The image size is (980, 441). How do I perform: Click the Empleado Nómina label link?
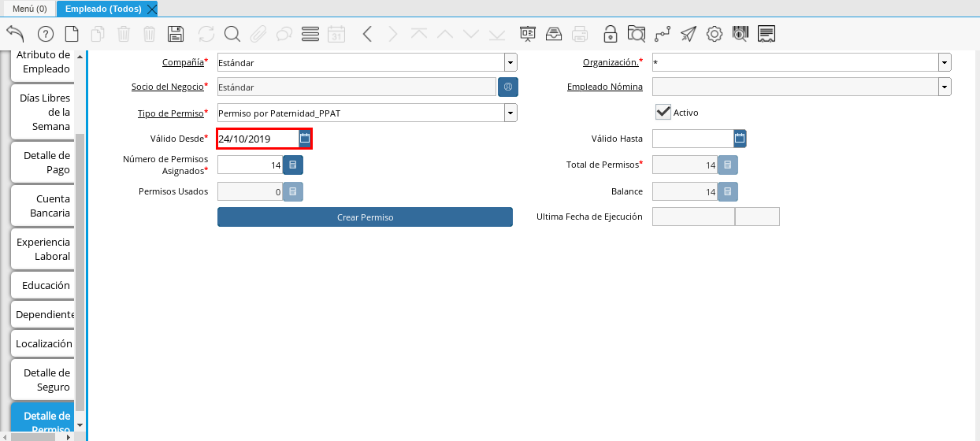click(x=605, y=87)
